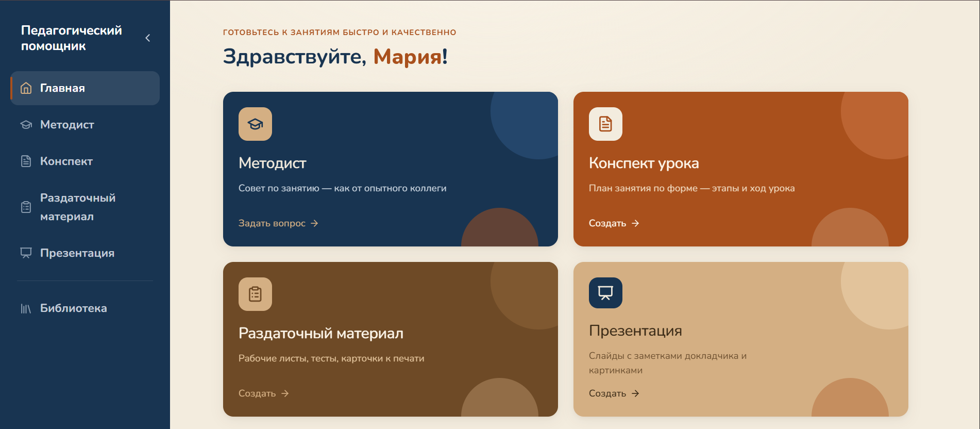Click Создать on the Презентация card
The width and height of the screenshot is (980, 429).
point(614,393)
